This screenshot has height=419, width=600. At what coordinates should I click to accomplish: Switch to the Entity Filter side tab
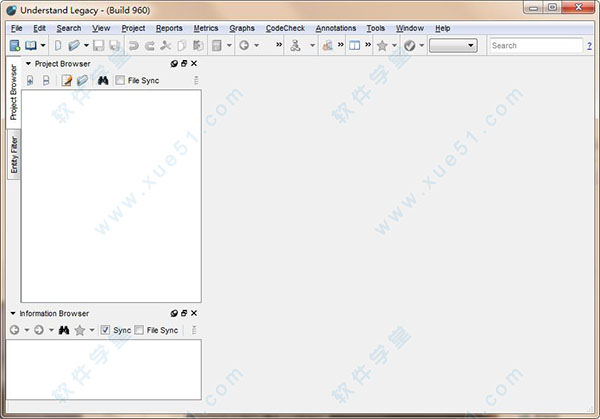coord(14,155)
